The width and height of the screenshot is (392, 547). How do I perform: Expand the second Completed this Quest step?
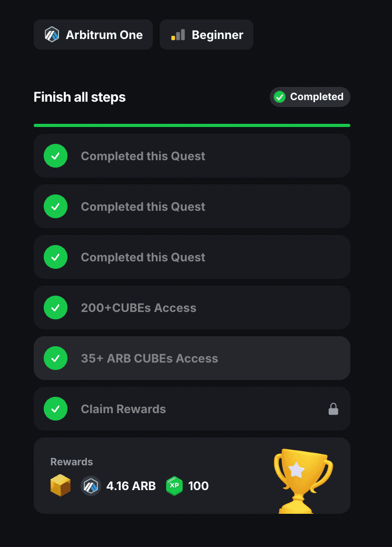click(192, 207)
